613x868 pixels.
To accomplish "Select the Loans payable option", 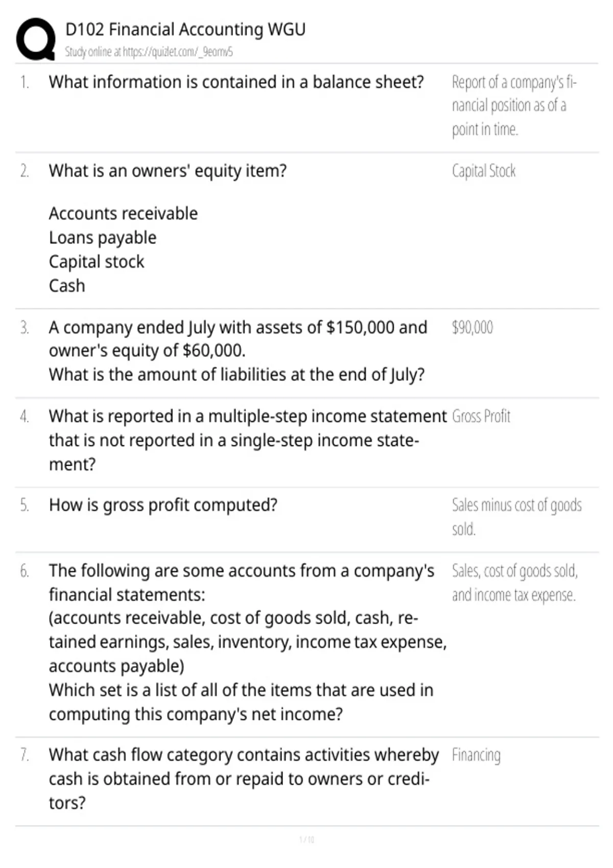I will [x=103, y=238].
